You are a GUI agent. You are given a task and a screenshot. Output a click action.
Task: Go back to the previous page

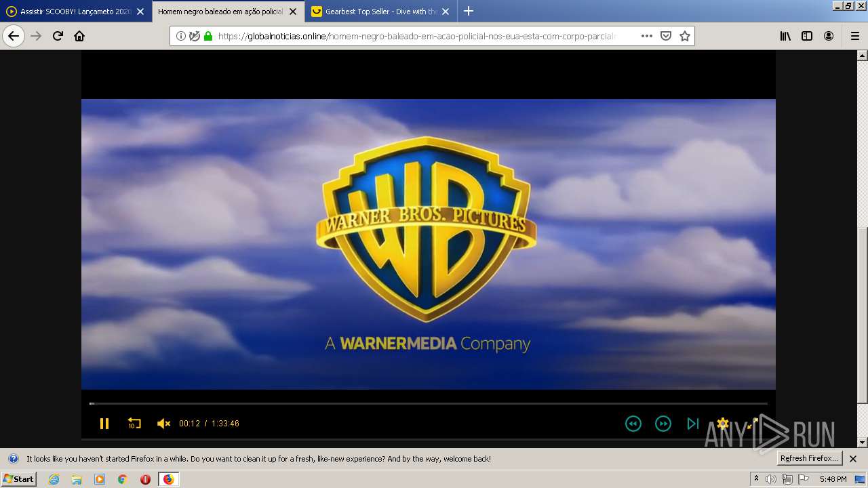point(14,36)
